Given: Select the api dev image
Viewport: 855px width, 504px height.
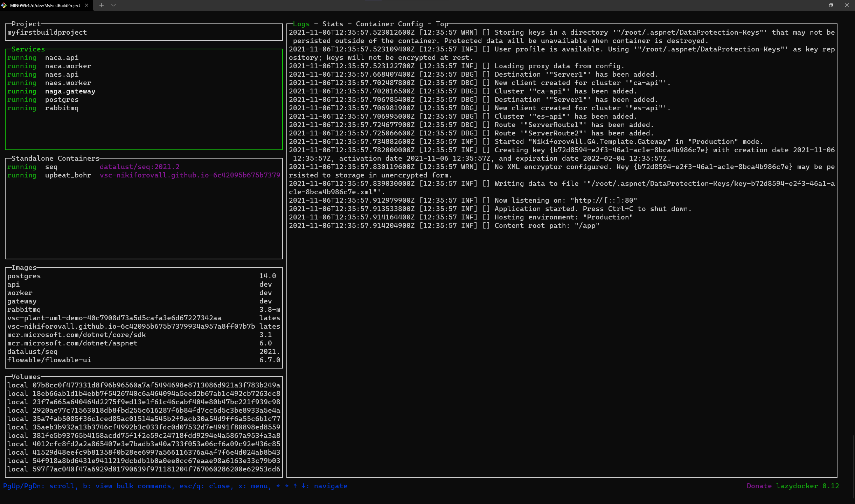Looking at the screenshot, I should 144,284.
